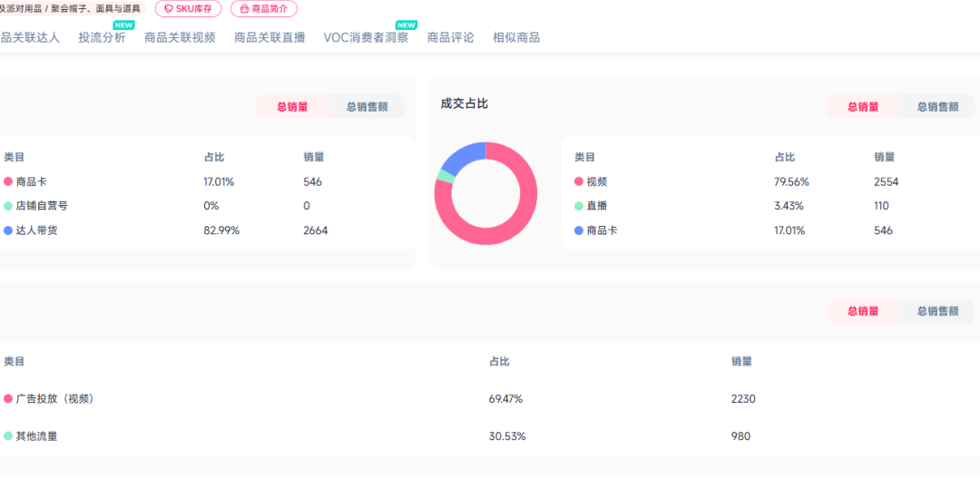The height and width of the screenshot is (479, 980).
Task: Click the pink dot beside 商品卡
Action: (x=8, y=181)
